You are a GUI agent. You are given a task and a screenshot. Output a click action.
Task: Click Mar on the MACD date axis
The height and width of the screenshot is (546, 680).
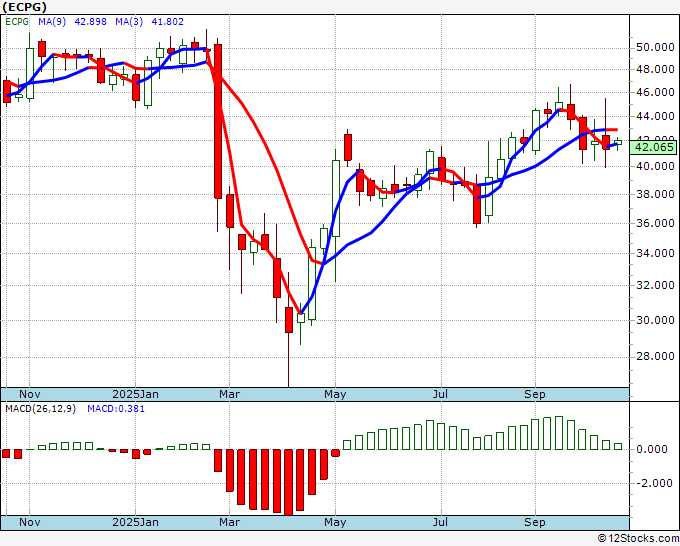[x=229, y=522]
